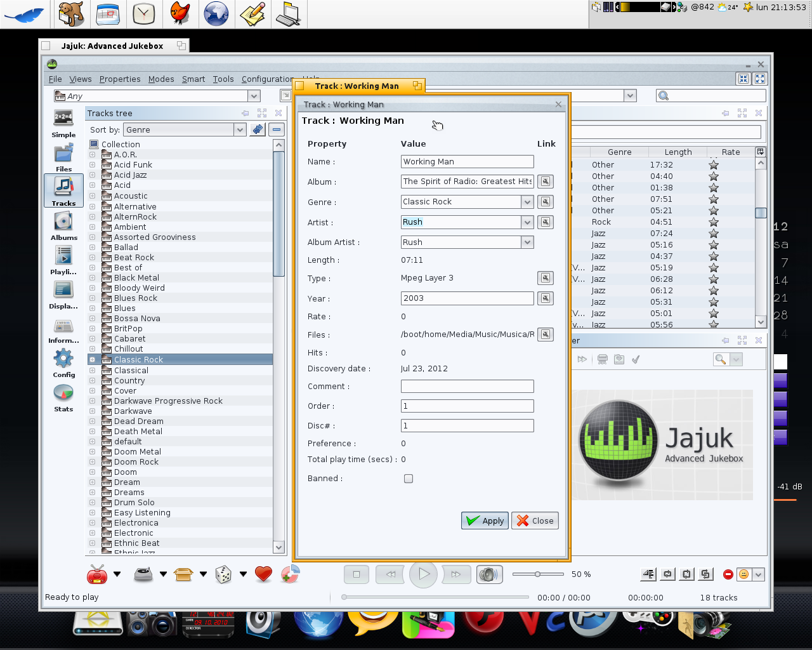812x650 pixels.
Task: Open the Playlists perspective
Action: coord(63,260)
